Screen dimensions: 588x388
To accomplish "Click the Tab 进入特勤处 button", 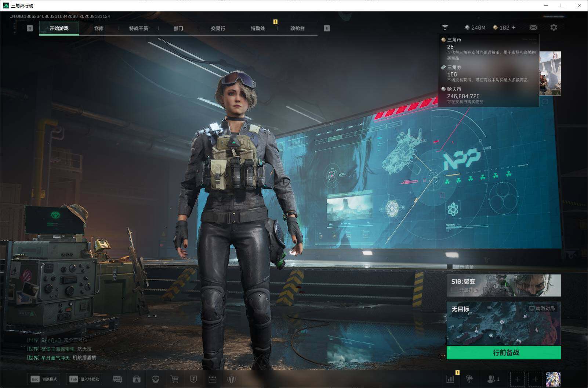I will click(84, 379).
